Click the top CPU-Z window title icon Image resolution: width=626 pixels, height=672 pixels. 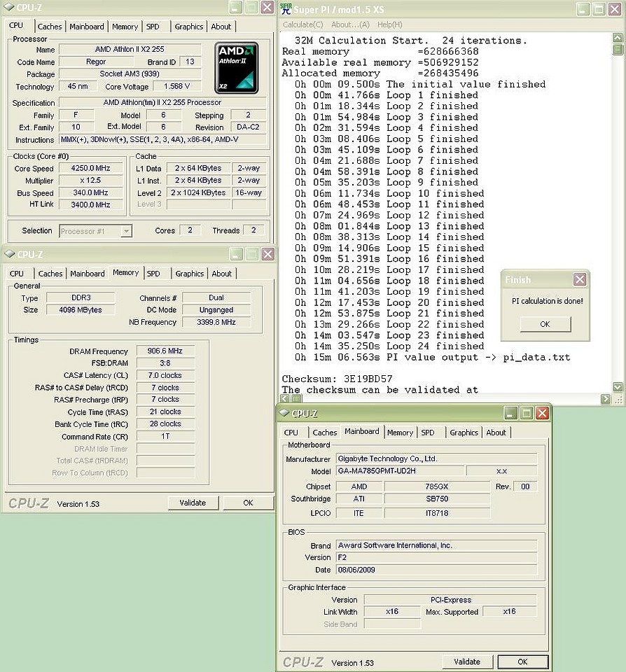(x=8, y=7)
